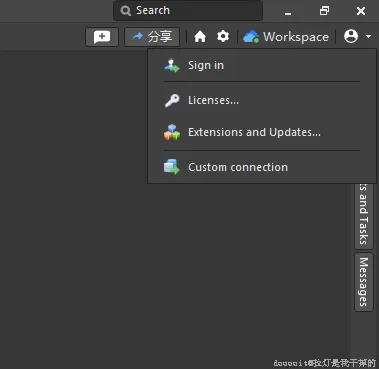
Task: Click the Workspace cloud icon
Action: pyautogui.click(x=251, y=37)
